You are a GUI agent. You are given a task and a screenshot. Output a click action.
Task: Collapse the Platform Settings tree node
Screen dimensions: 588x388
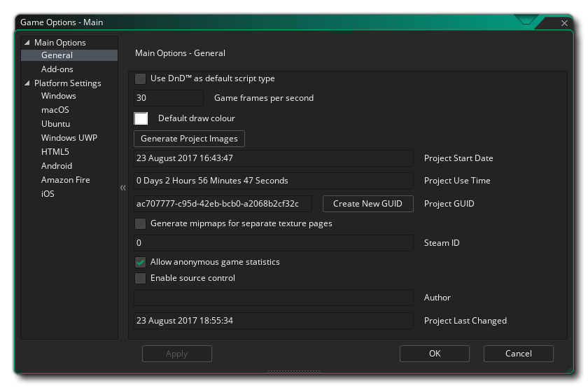point(27,83)
